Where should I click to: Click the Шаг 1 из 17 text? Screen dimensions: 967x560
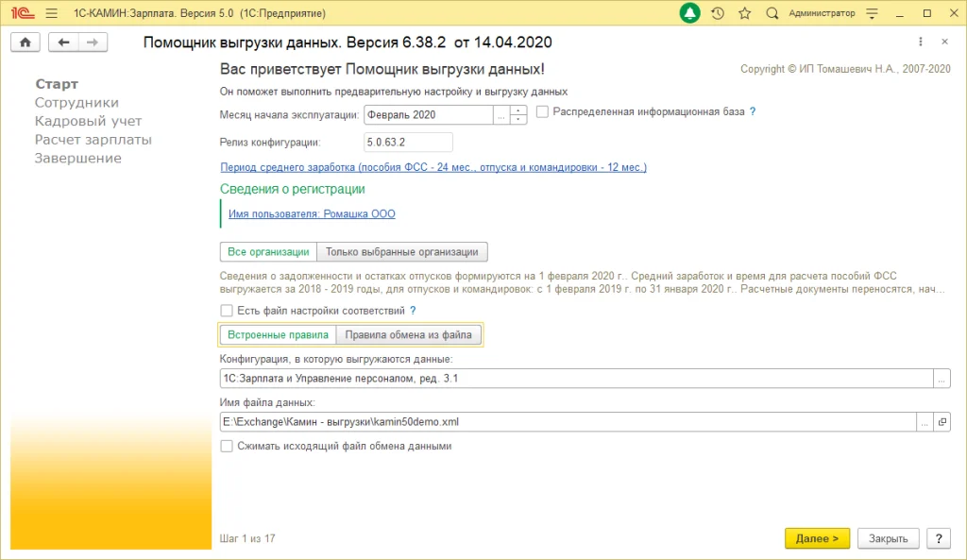point(247,538)
